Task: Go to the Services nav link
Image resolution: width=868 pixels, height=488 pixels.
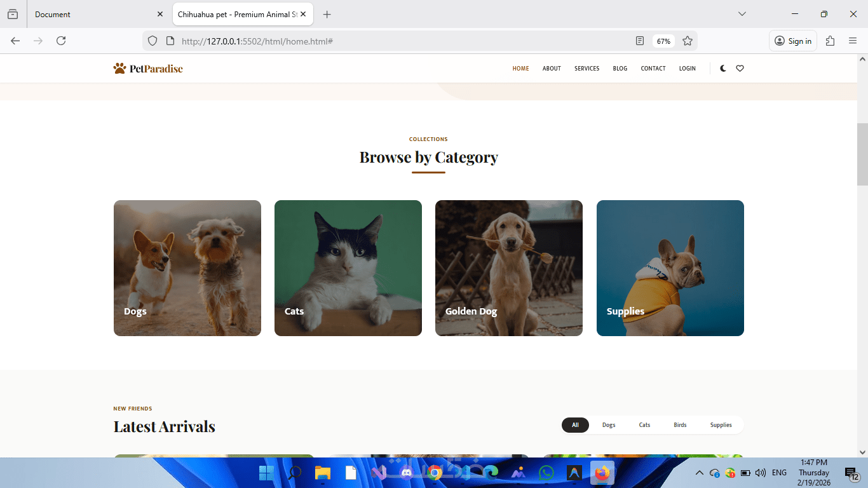Action: 587,69
